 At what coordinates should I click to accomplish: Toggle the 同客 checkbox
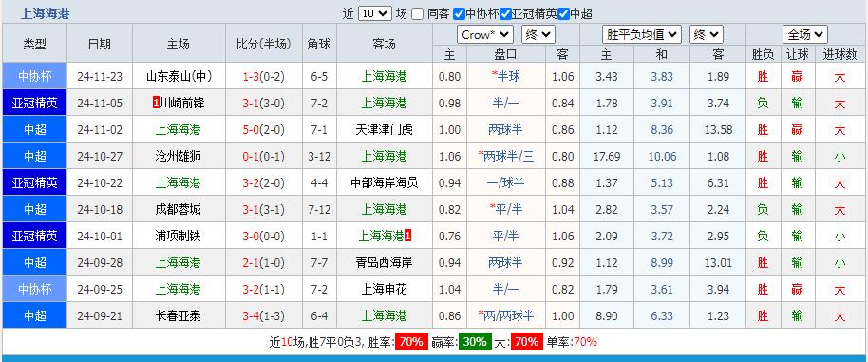[418, 14]
